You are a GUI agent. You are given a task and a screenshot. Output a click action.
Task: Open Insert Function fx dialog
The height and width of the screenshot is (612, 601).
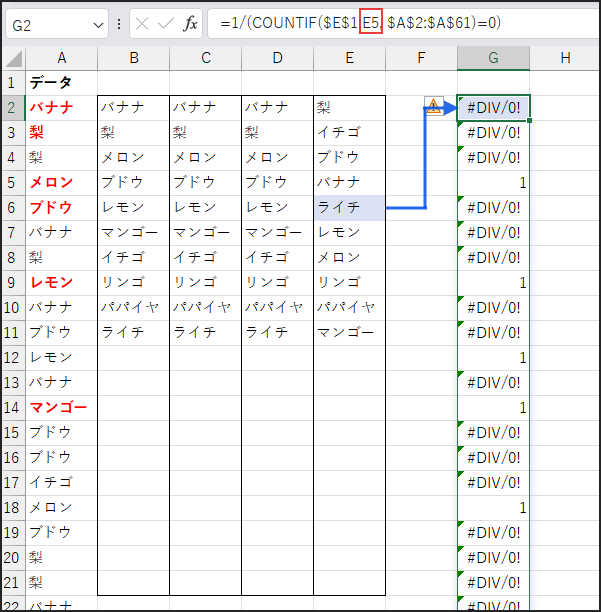coord(190,24)
